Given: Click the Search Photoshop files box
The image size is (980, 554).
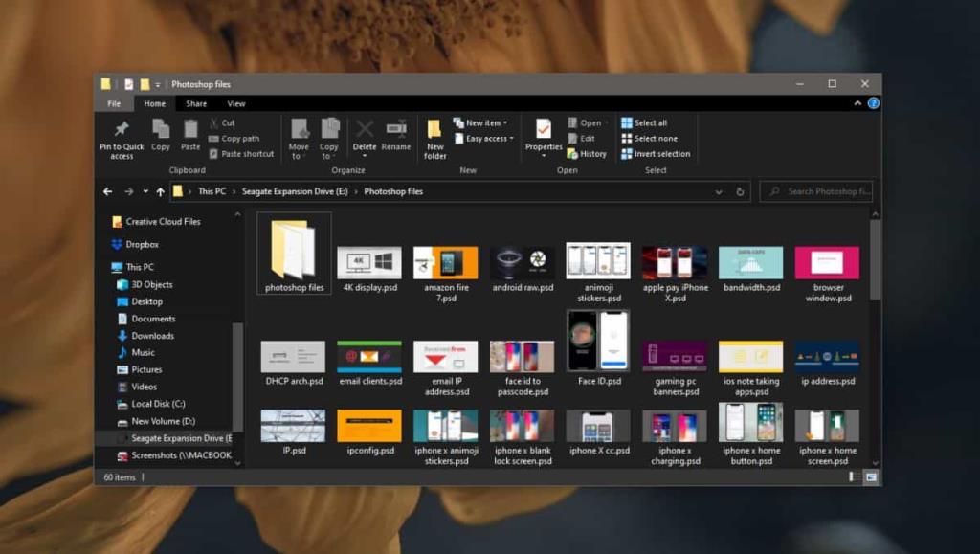Looking at the screenshot, I should (818, 191).
